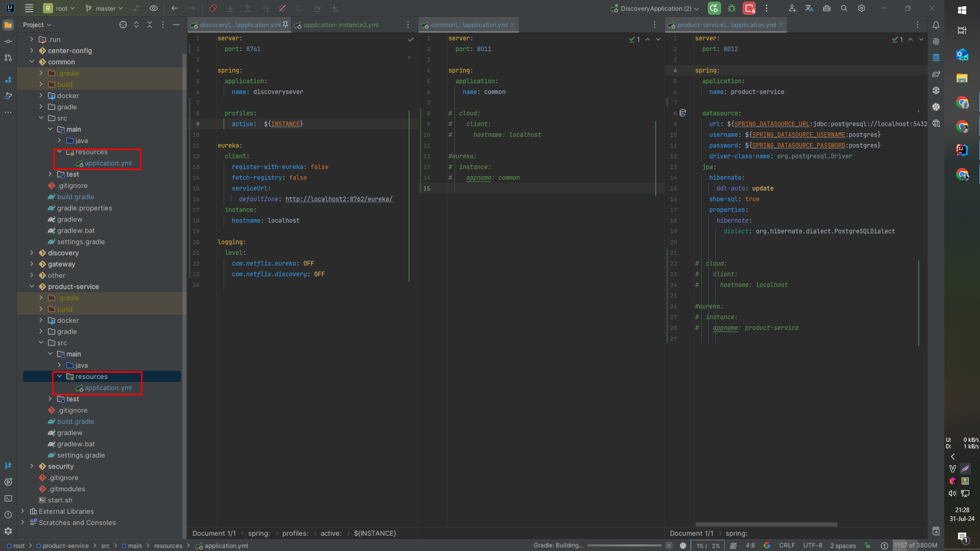The height and width of the screenshot is (551, 980).
Task: Rerun DiscoveryApplication with green button
Action: [714, 8]
